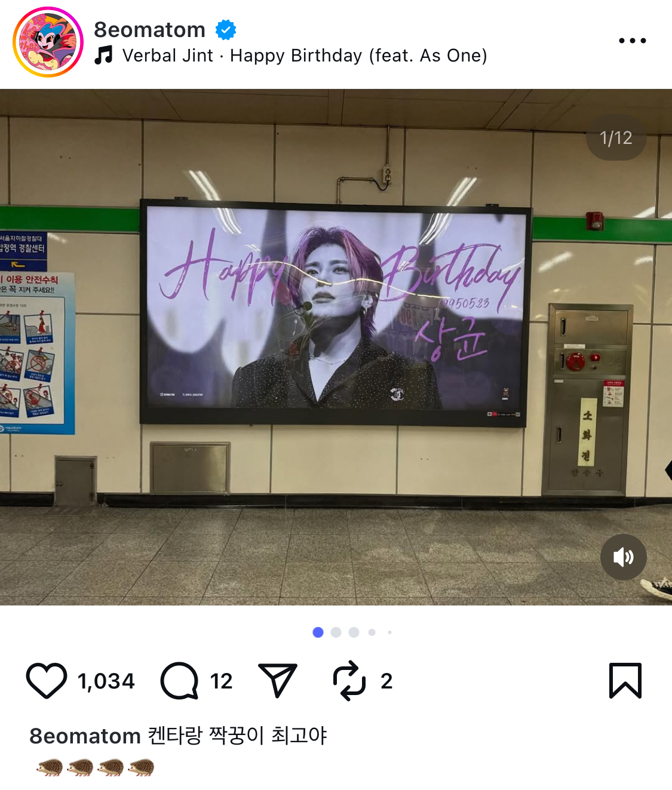Open comments via the speech bubble icon
672x790 pixels.
(x=179, y=681)
